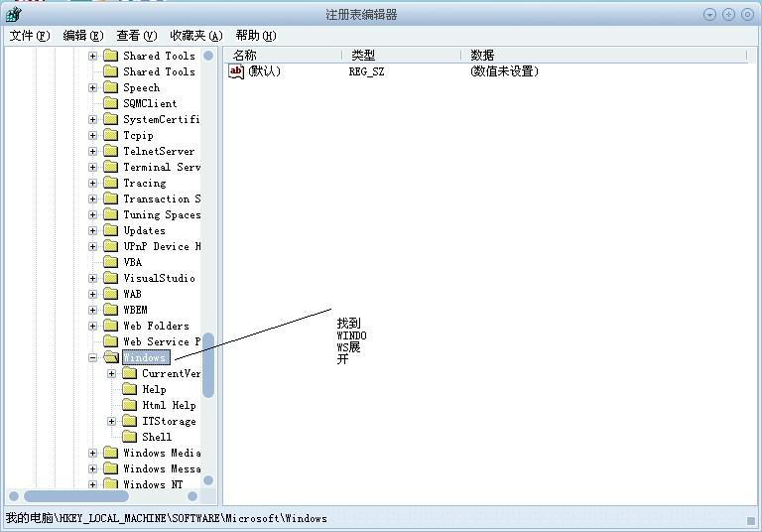
Task: Select the Windows Messa key
Action: 162,468
